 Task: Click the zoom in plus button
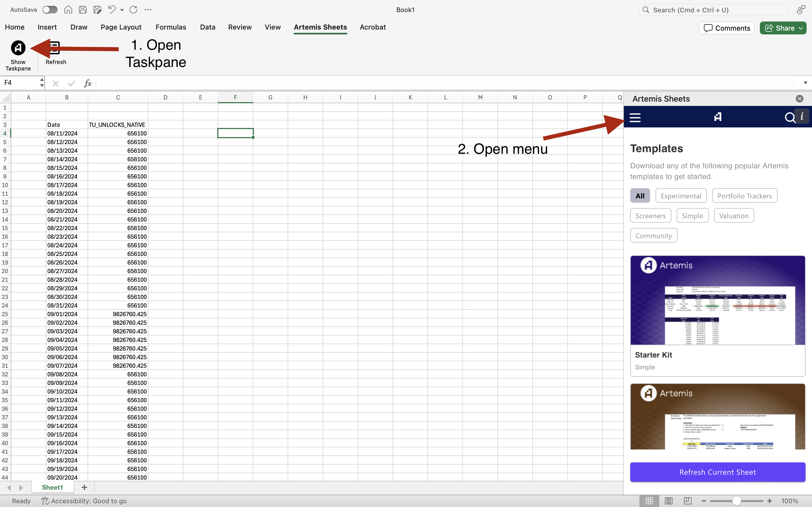pyautogui.click(x=770, y=501)
